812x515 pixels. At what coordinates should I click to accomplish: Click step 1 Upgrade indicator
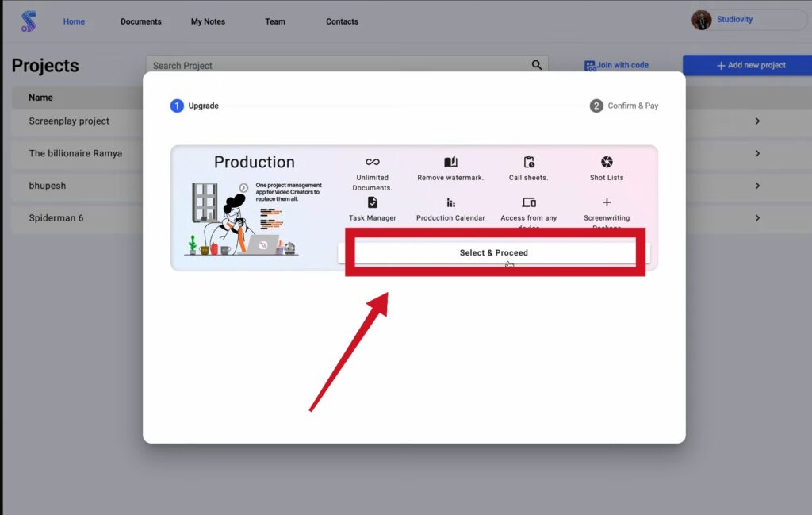click(194, 106)
